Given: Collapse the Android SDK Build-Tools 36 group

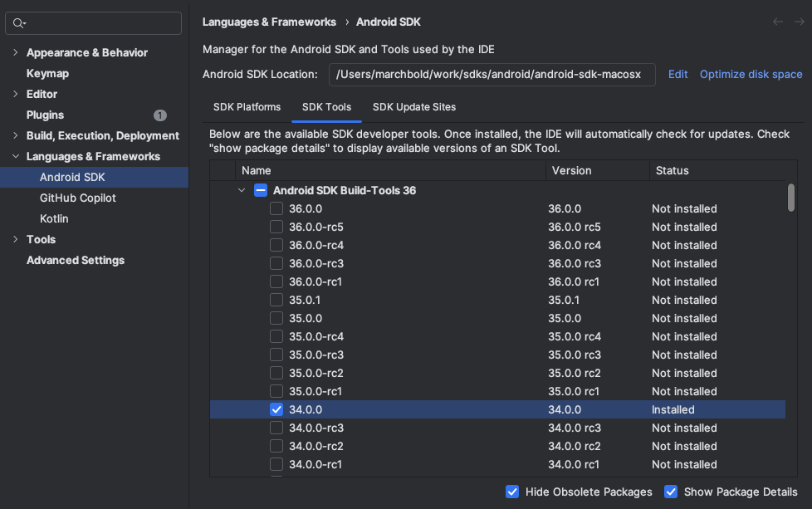Looking at the screenshot, I should (242, 190).
